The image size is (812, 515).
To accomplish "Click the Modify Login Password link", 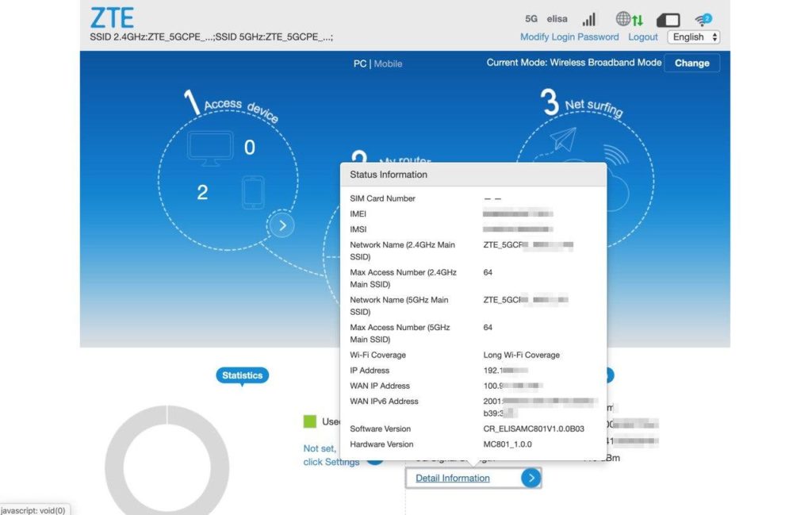I will tap(569, 37).
